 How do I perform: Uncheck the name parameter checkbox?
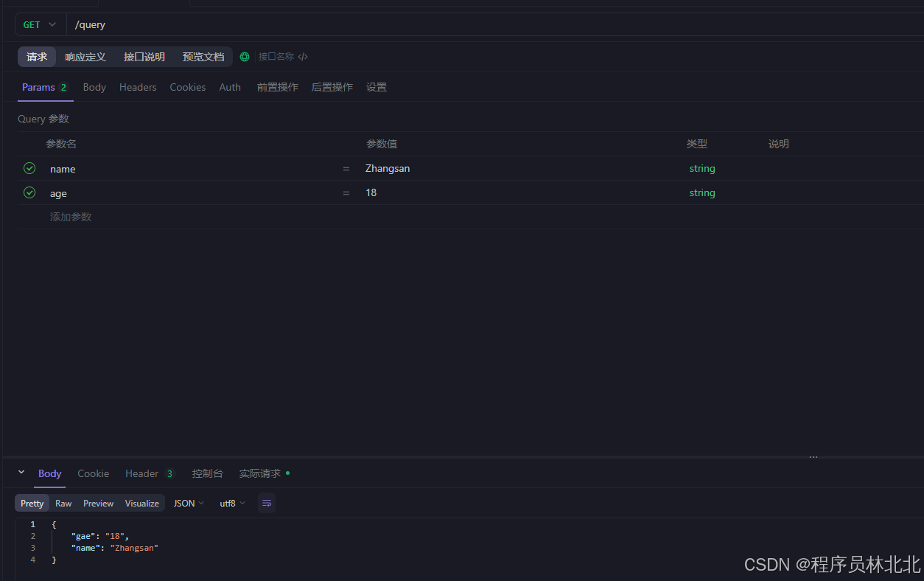tap(29, 168)
